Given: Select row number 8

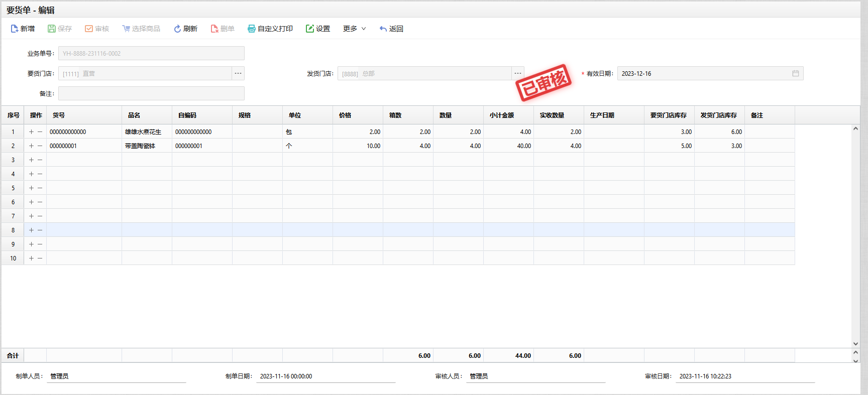Looking at the screenshot, I should tap(13, 230).
